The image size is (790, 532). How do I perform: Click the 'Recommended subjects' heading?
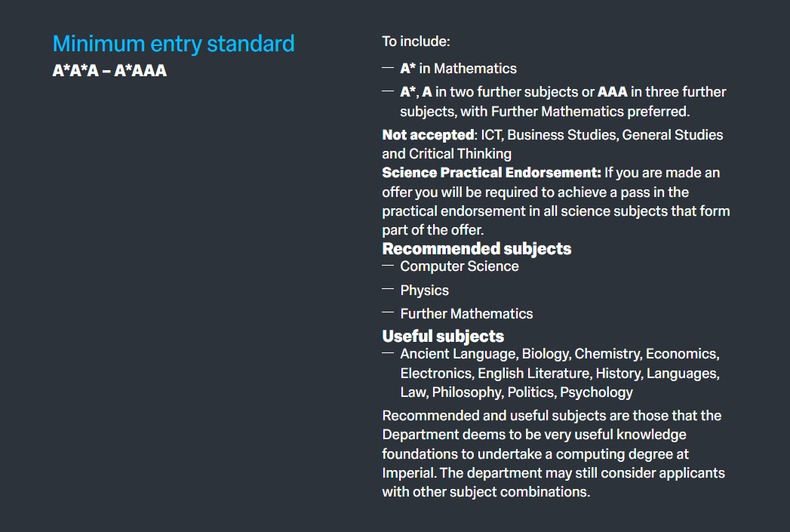coord(476,249)
